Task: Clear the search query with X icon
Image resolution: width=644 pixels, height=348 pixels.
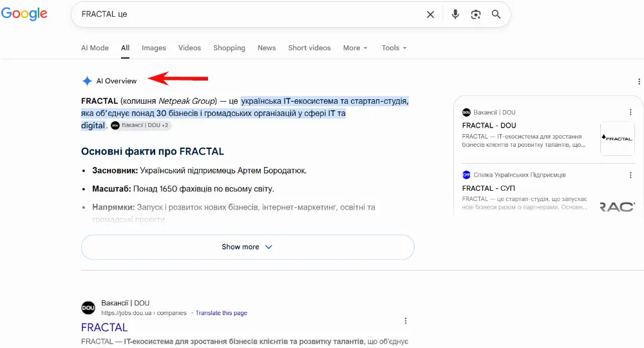Action: coord(430,14)
